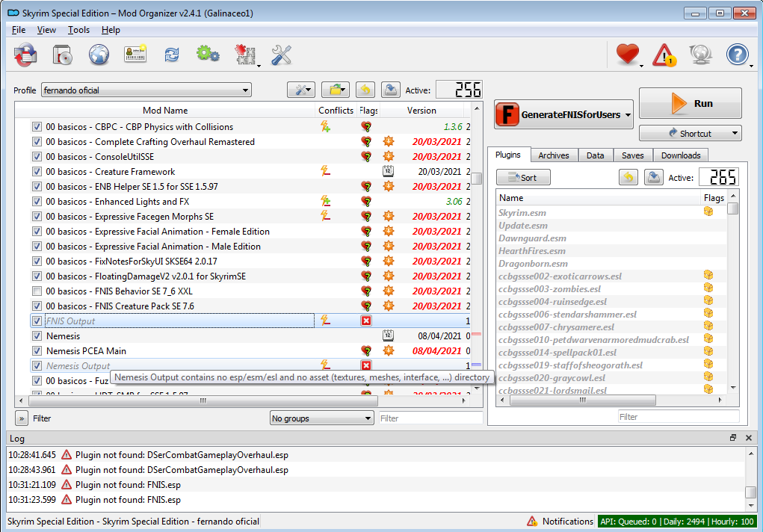Open the File menu

(19, 30)
